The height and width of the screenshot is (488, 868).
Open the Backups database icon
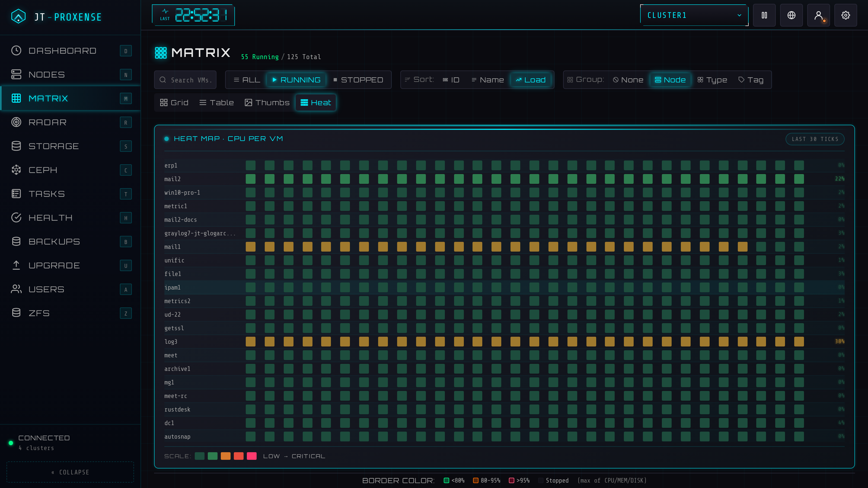(16, 242)
